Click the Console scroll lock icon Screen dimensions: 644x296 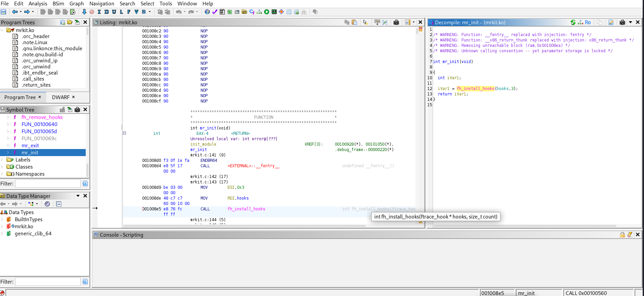[622, 235]
